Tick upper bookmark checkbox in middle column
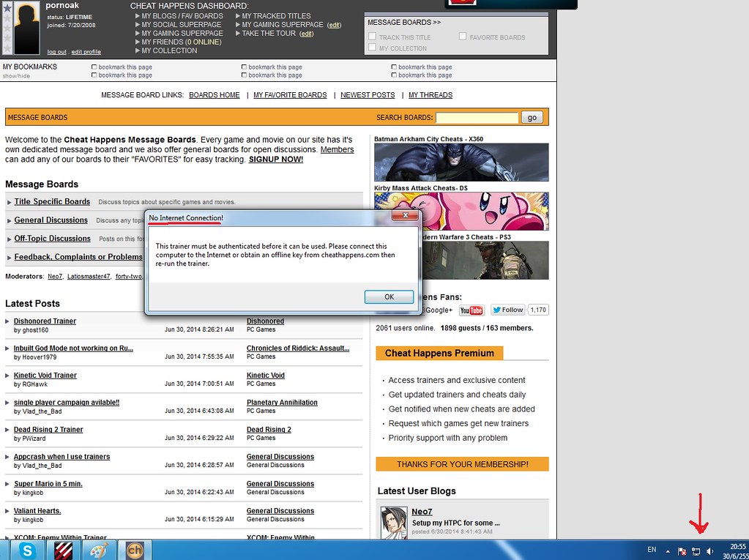Viewport: 749px width, 560px height. point(244,67)
